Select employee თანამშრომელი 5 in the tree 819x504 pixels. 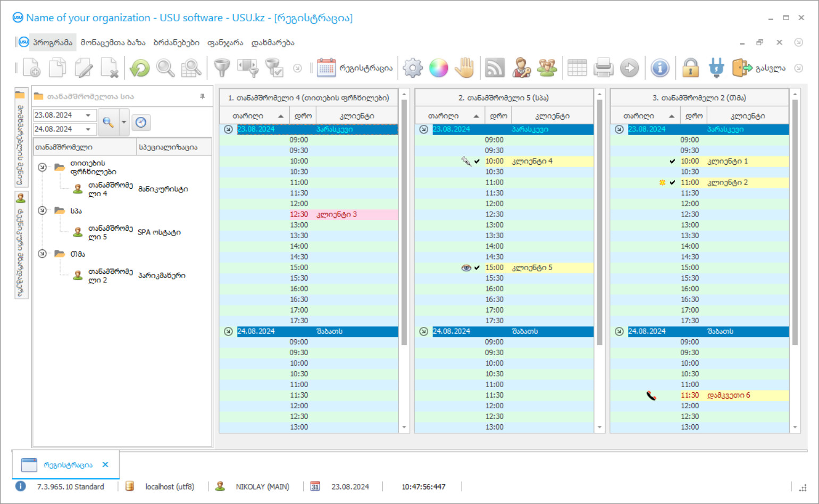click(110, 232)
